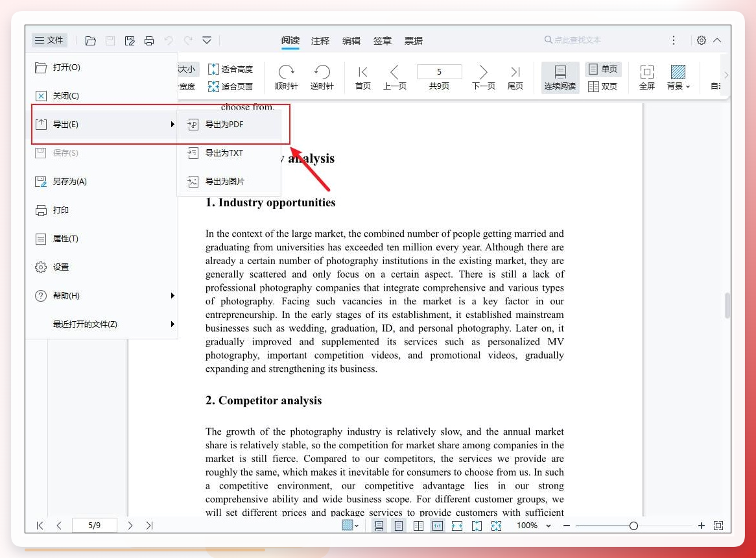Click the status bar first page icon
This screenshot has height=558, width=756.
click(40, 525)
